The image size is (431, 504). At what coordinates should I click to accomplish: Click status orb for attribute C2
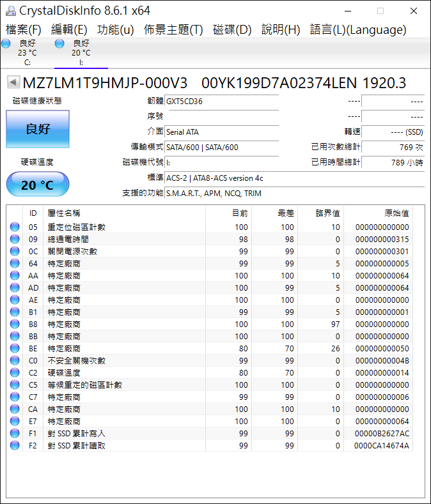click(15, 372)
